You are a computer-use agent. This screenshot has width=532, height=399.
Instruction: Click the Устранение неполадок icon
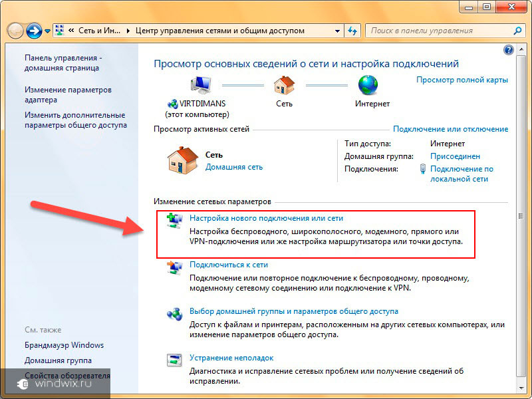point(174,360)
